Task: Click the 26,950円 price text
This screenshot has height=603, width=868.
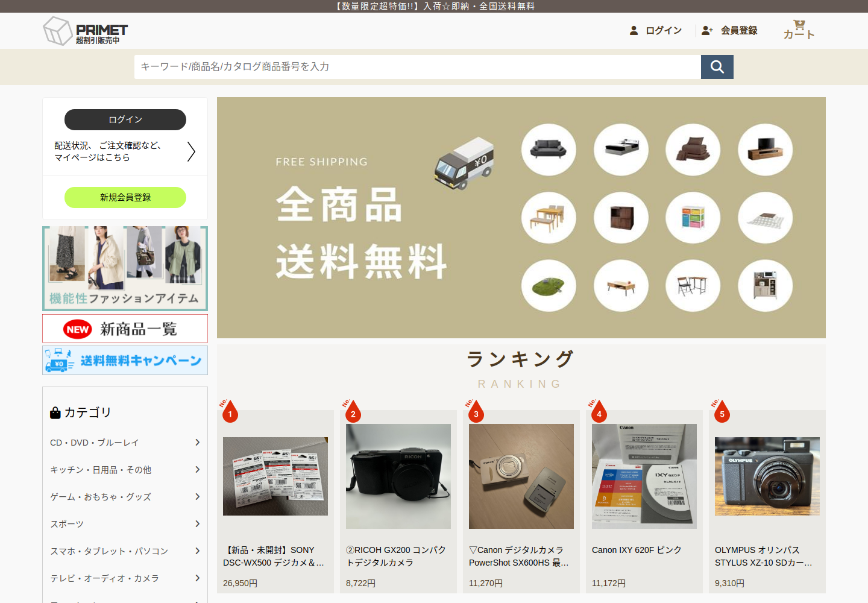Action: pos(240,583)
